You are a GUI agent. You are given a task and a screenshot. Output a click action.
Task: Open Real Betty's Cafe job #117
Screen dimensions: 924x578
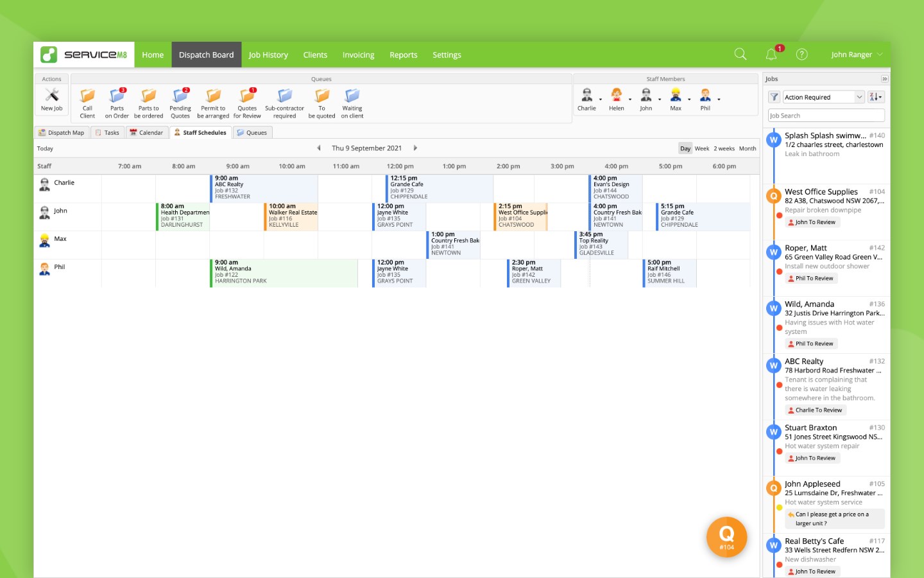[827, 556]
